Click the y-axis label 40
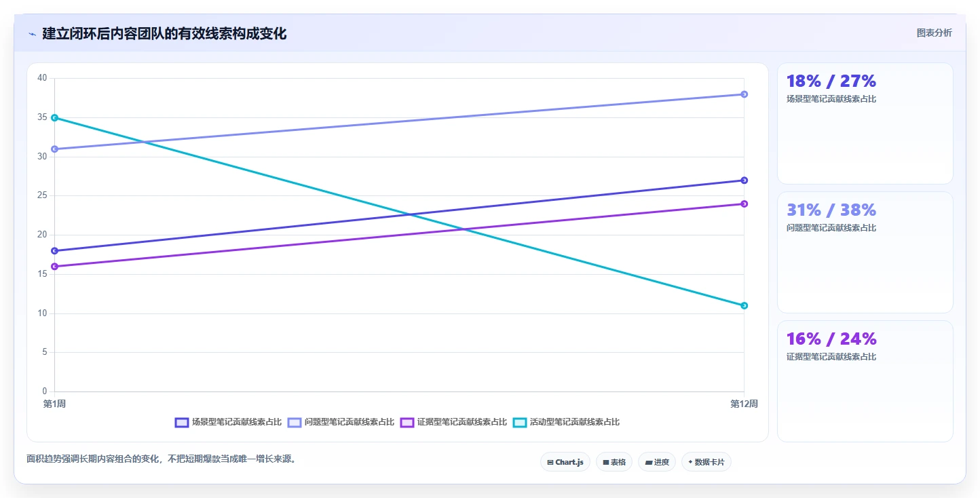 [42, 78]
